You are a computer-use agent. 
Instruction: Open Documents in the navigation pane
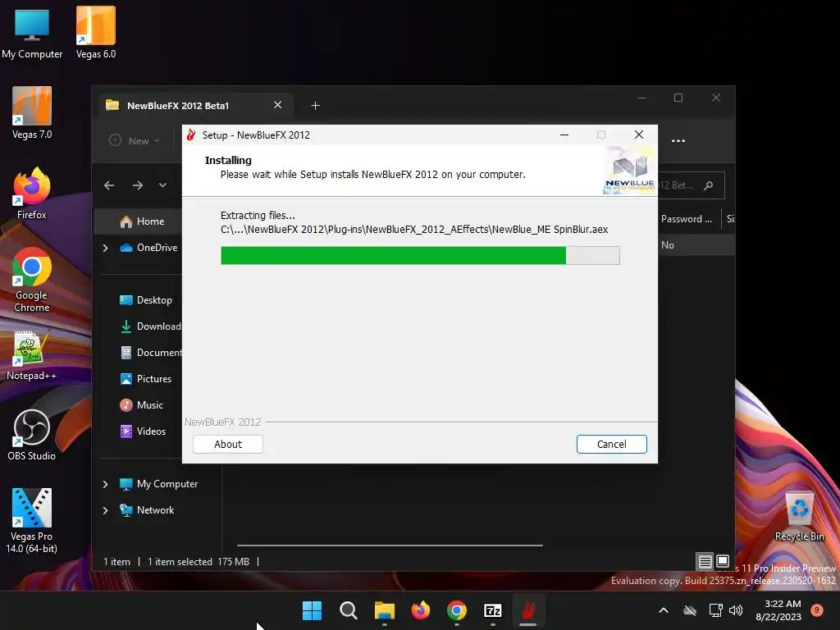click(x=151, y=353)
